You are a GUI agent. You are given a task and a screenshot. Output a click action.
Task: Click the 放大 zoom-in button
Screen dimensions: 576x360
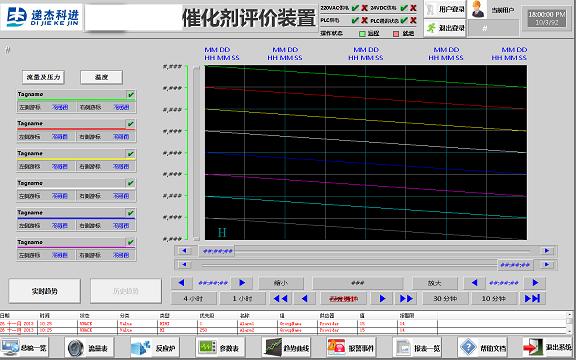[x=435, y=283]
